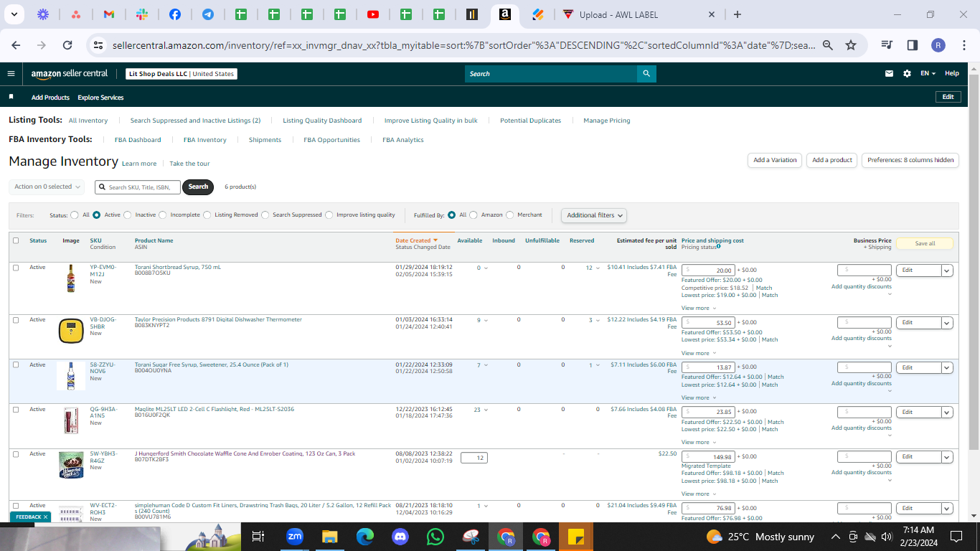Go back with browser back arrow
The height and width of the screenshot is (551, 980).
click(x=16, y=45)
